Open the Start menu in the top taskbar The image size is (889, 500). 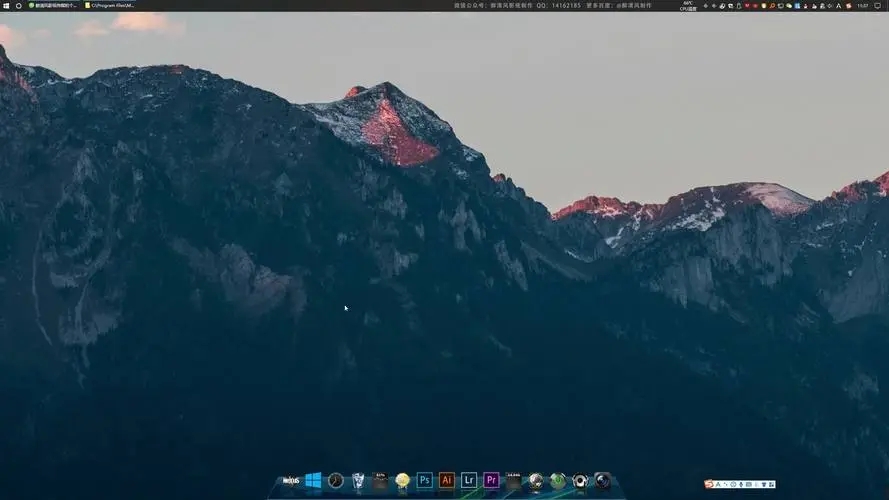tap(5, 5)
